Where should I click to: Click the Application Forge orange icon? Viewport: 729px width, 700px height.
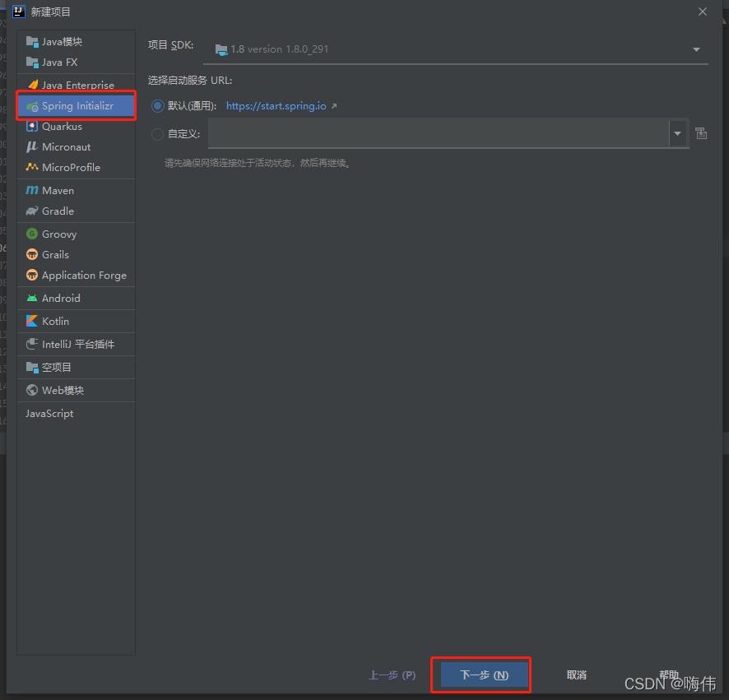tap(32, 275)
